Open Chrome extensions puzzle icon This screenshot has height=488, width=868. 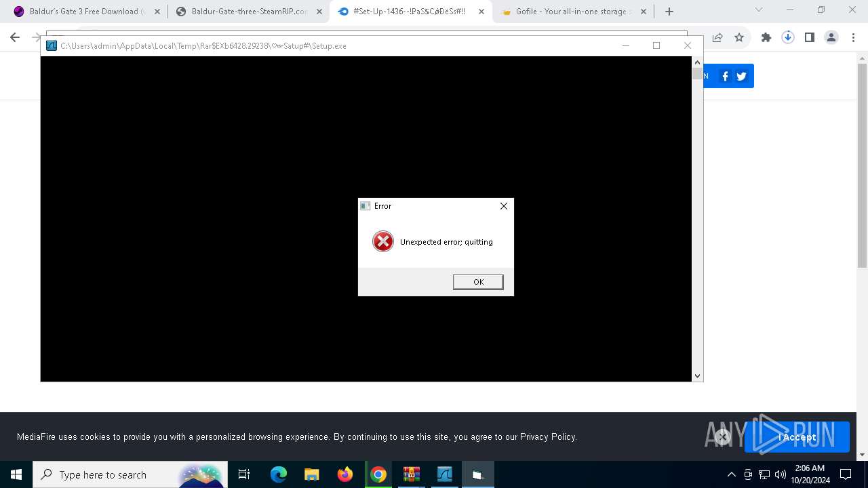click(x=766, y=38)
